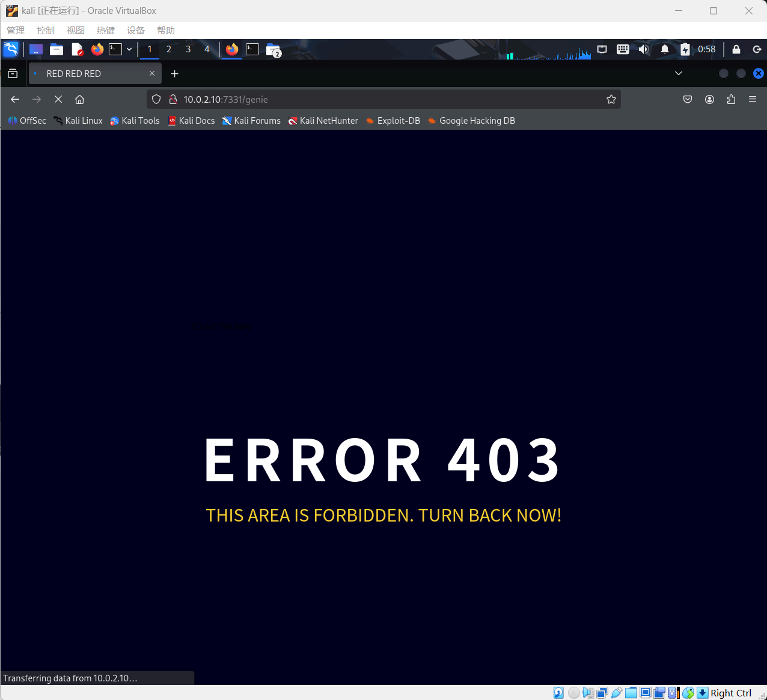Open Firefox hamburger application menu
The width and height of the screenshot is (767, 700).
[752, 100]
